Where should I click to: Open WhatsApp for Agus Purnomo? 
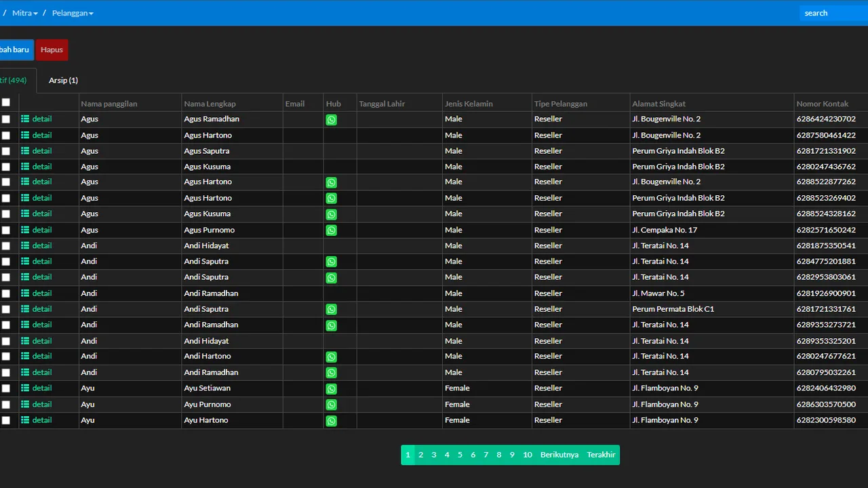(x=331, y=230)
